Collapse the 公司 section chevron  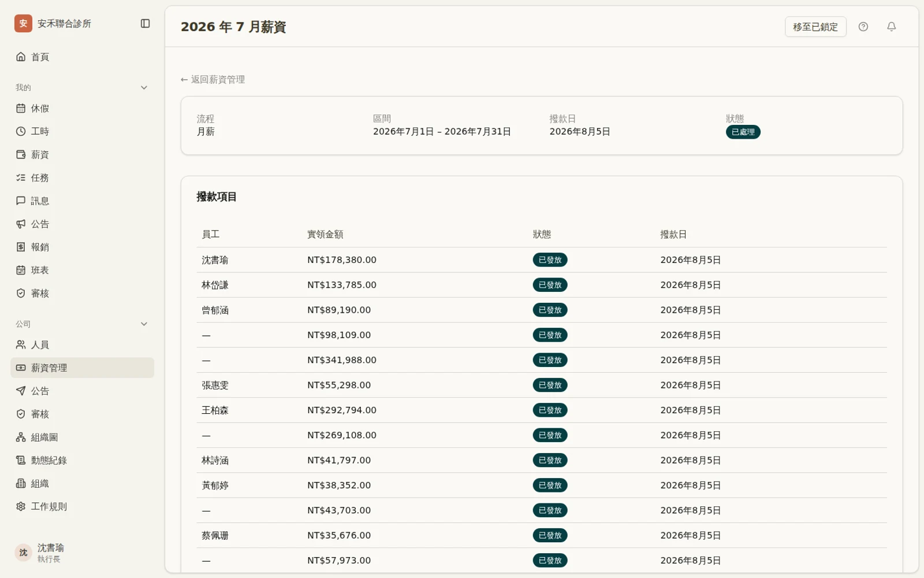click(x=144, y=324)
